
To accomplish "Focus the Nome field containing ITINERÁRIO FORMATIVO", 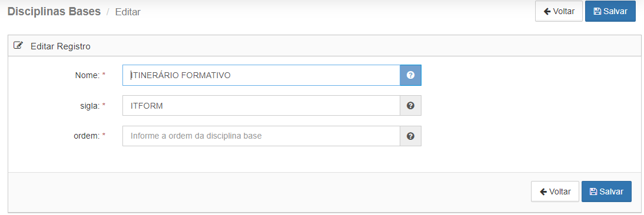I will 261,75.
